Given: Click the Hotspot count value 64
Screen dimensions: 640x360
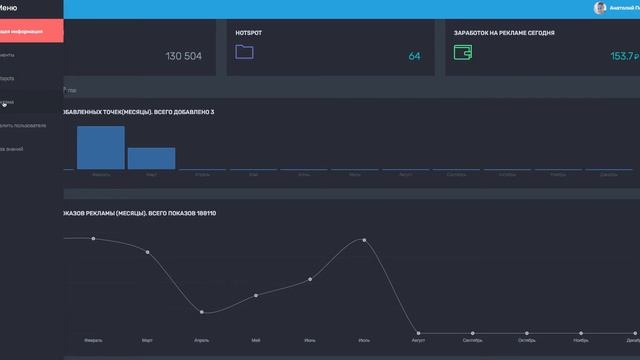Looking at the screenshot, I should pyautogui.click(x=414, y=56).
